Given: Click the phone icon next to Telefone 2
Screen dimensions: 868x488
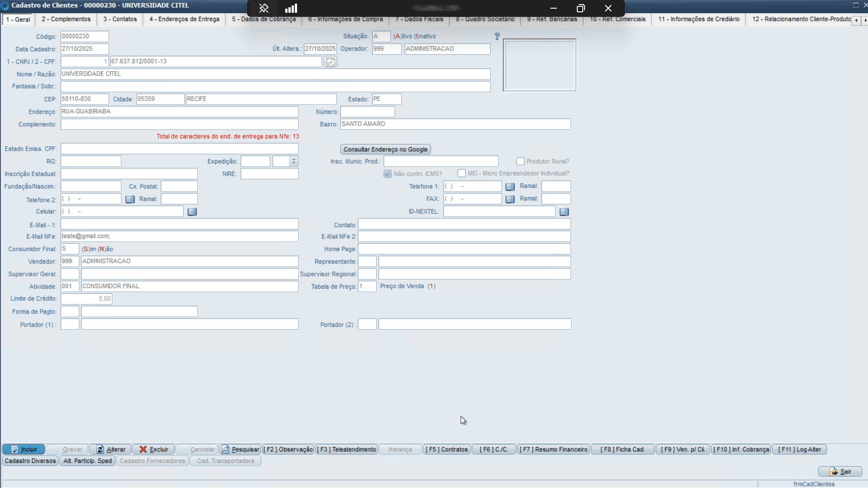Looking at the screenshot, I should coord(130,199).
